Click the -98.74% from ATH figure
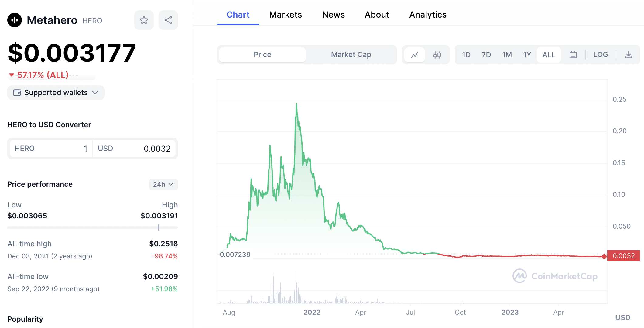Viewport: 644px width, 328px height. [x=165, y=256]
